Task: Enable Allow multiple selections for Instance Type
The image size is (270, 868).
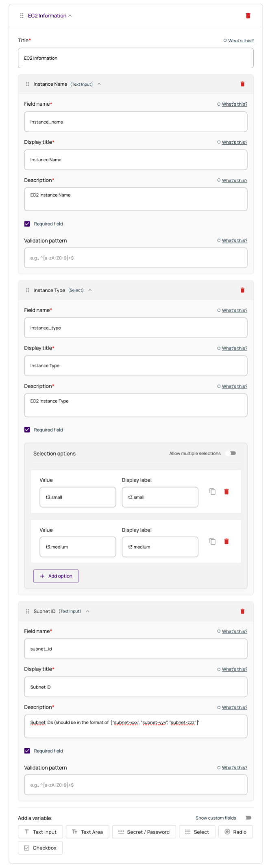Action: click(x=231, y=453)
